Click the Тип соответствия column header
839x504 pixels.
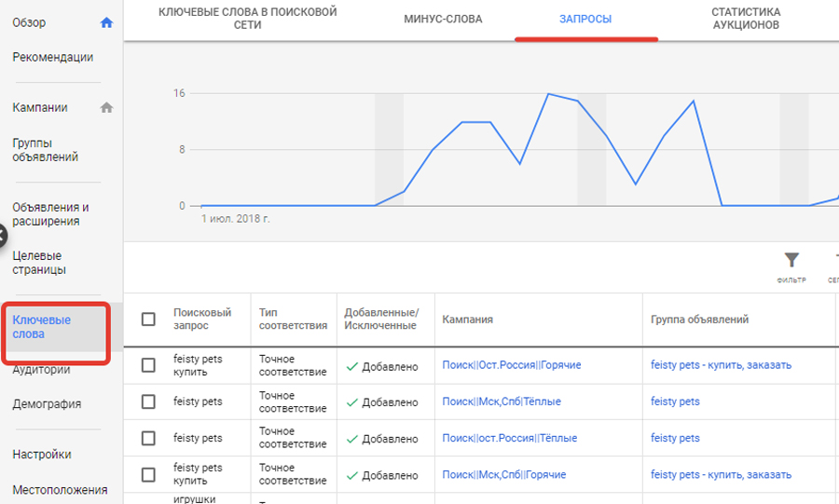(x=293, y=320)
